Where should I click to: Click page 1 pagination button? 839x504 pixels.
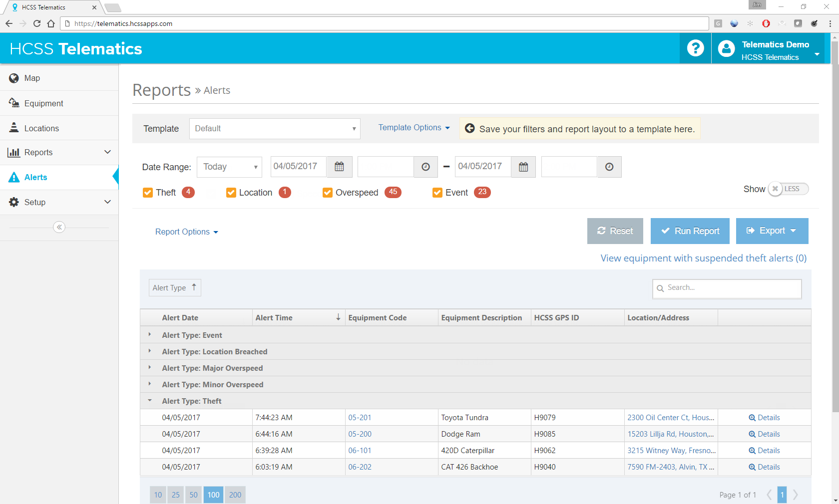tap(782, 495)
